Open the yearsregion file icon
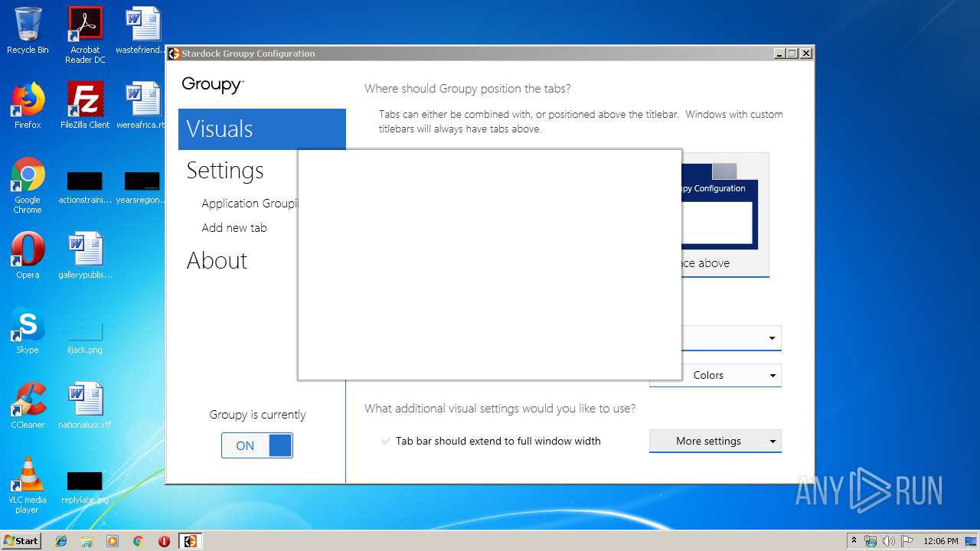 pyautogui.click(x=142, y=188)
